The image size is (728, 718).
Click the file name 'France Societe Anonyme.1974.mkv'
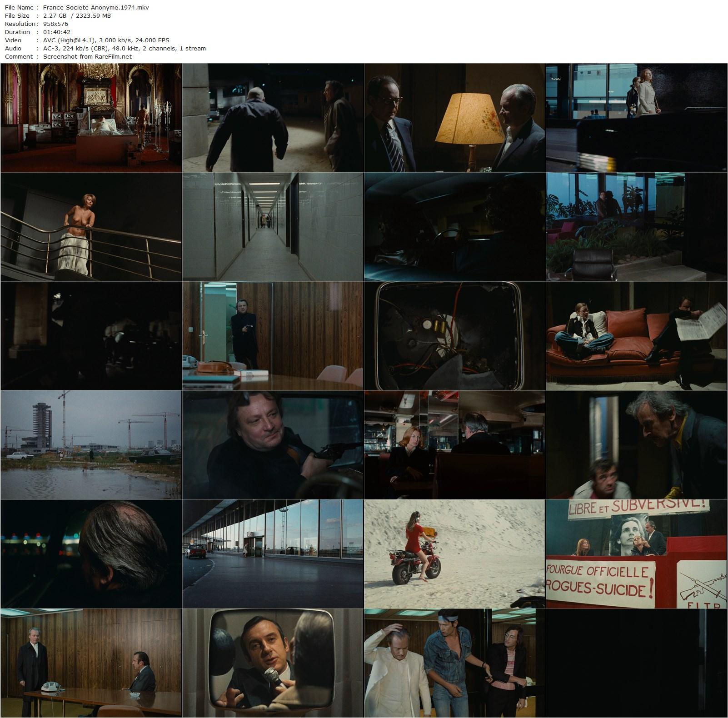[x=96, y=7]
